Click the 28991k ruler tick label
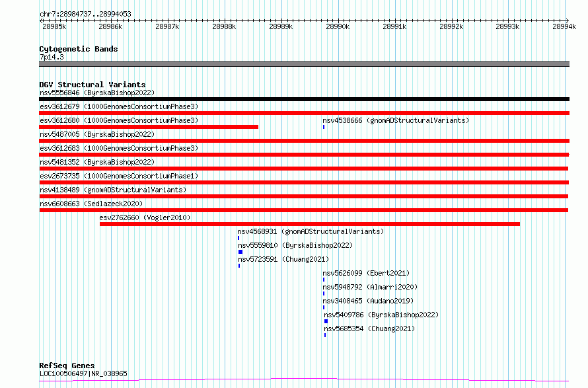Screen dimensions: 588x388 [x=394, y=26]
